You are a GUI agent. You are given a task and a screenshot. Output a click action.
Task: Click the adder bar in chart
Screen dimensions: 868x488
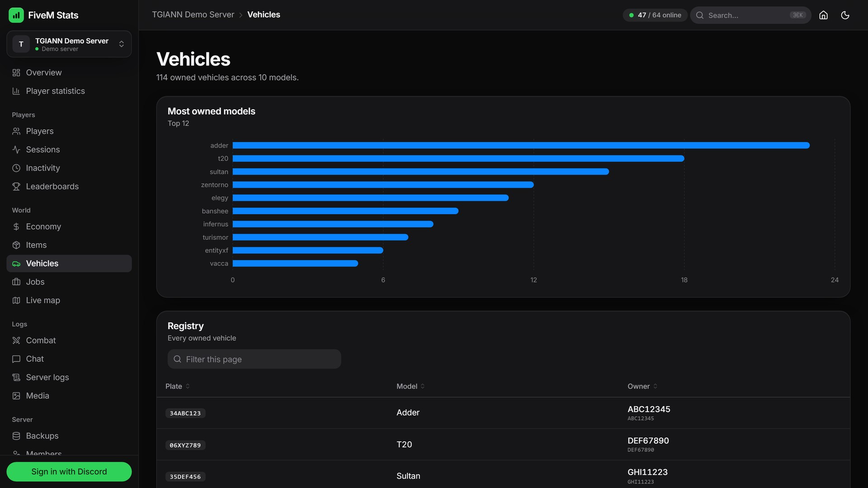pos(521,145)
